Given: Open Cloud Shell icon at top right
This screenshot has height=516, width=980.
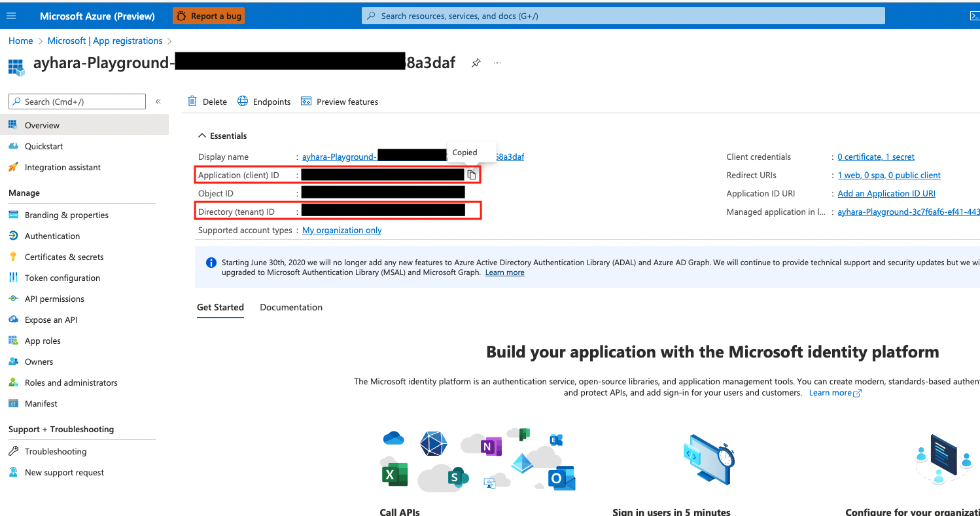Looking at the screenshot, I should click(x=973, y=16).
